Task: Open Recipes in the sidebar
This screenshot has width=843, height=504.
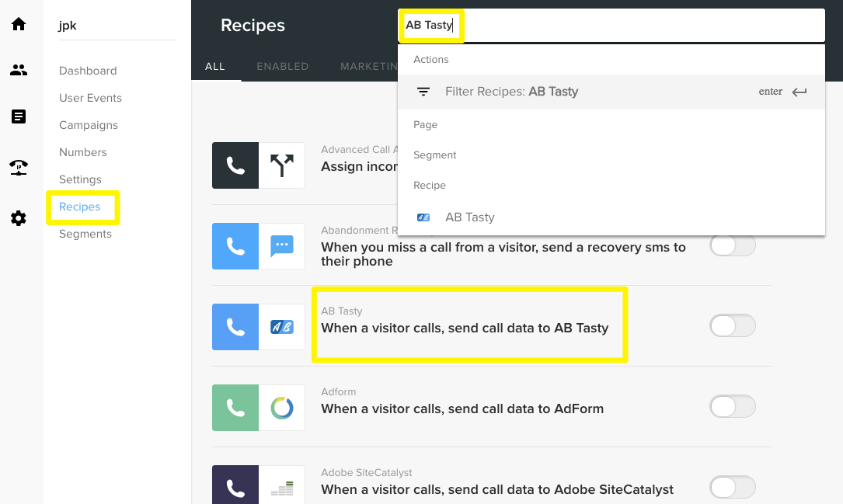Action: [x=79, y=207]
